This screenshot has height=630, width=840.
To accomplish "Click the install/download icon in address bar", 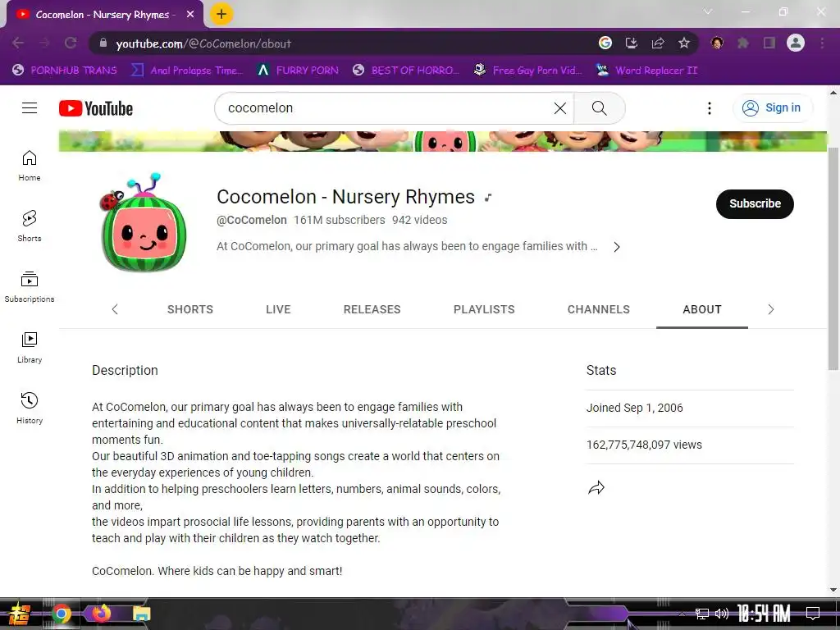I will pos(632,43).
